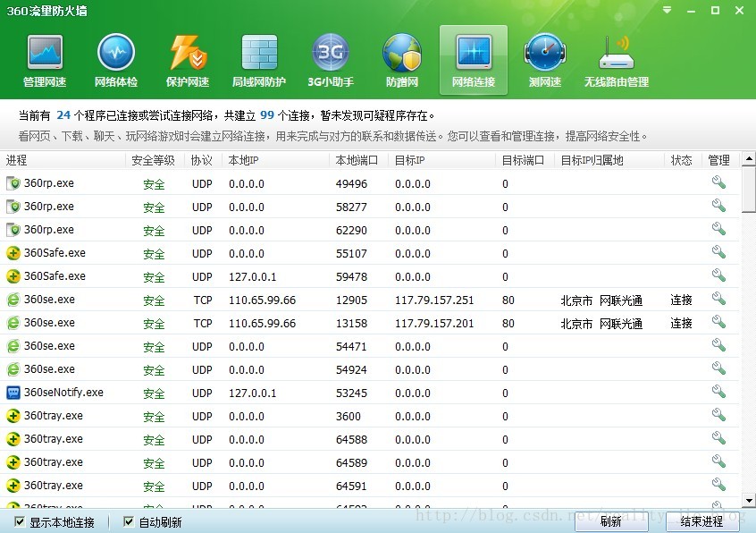Viewport: 756px width, 533px height.
Task: Open 保护网速 speed protection
Action: [188, 61]
